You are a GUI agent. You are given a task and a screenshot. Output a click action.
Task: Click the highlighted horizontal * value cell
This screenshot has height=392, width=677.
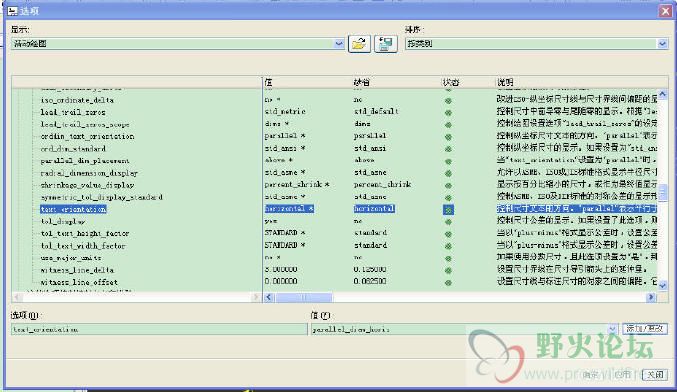pyautogui.click(x=289, y=209)
